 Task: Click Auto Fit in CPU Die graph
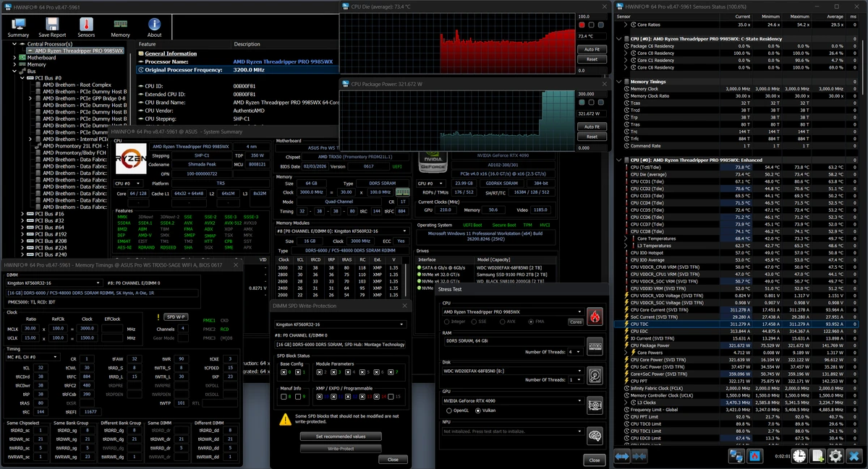pos(592,49)
